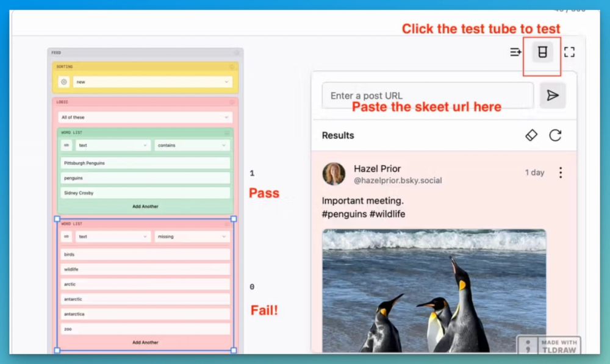Change the 'missing' condition dropdown
Image resolution: width=610 pixels, height=364 pixels.
192,237
